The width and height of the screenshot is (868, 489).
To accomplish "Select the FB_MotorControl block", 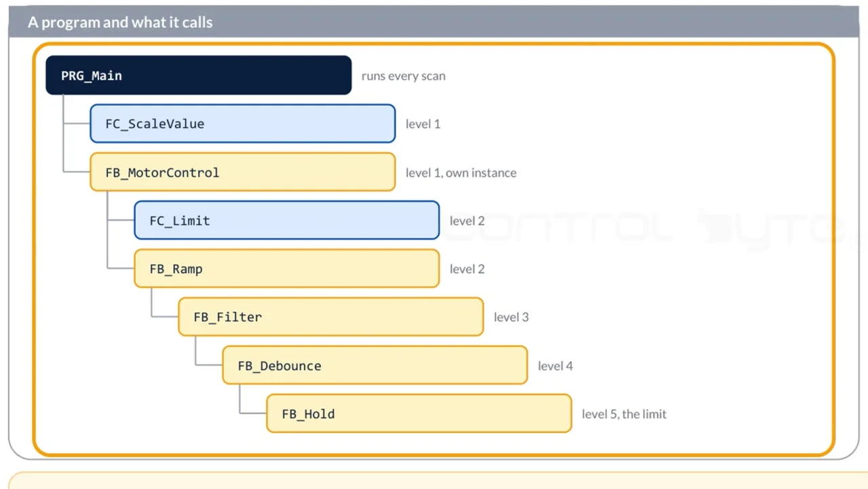I will point(242,172).
